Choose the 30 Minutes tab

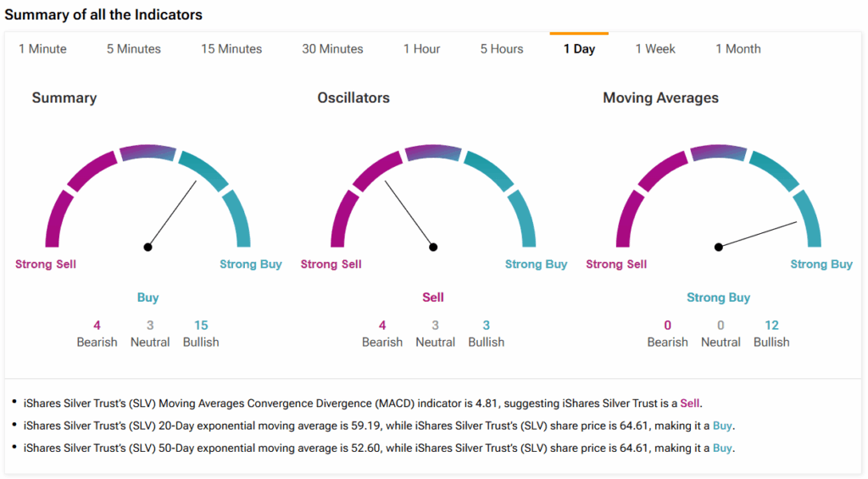tap(332, 49)
